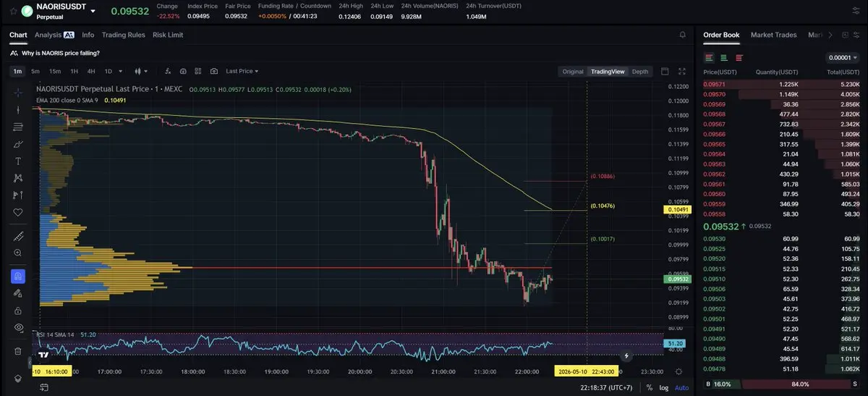Open the Trading Rules tab
Screen dimensions: 868x396
click(x=124, y=35)
